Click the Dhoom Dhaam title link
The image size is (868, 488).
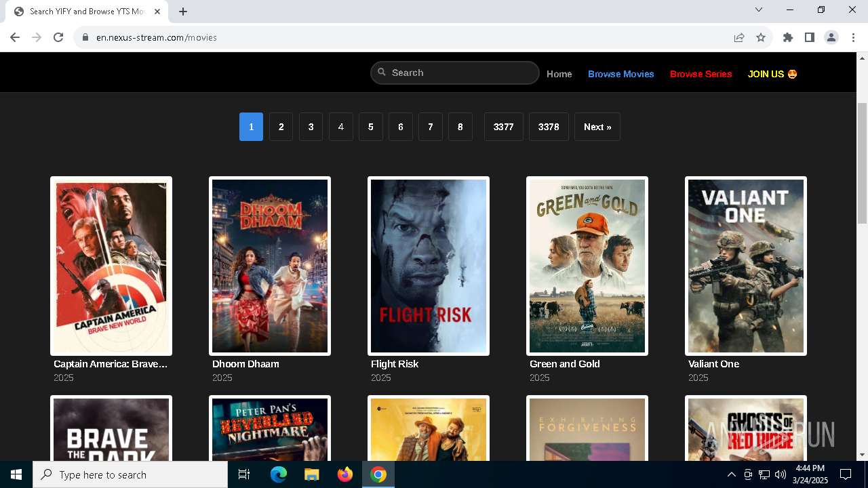[245, 364]
